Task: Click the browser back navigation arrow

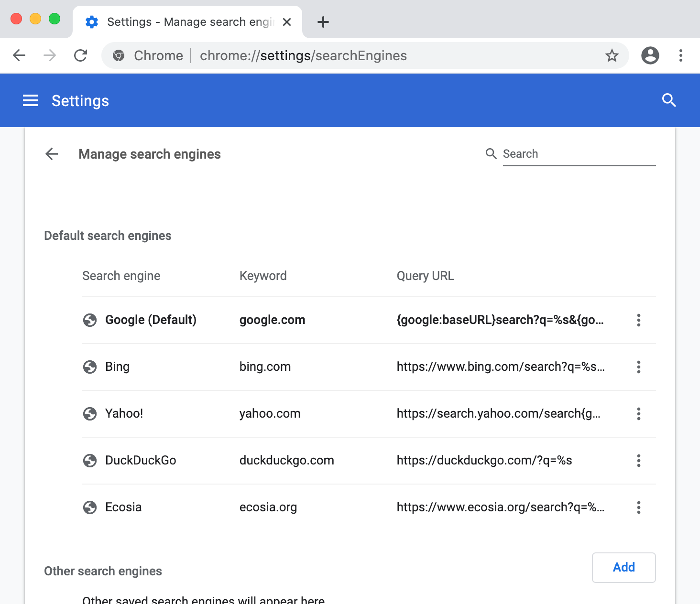Action: pos(19,55)
